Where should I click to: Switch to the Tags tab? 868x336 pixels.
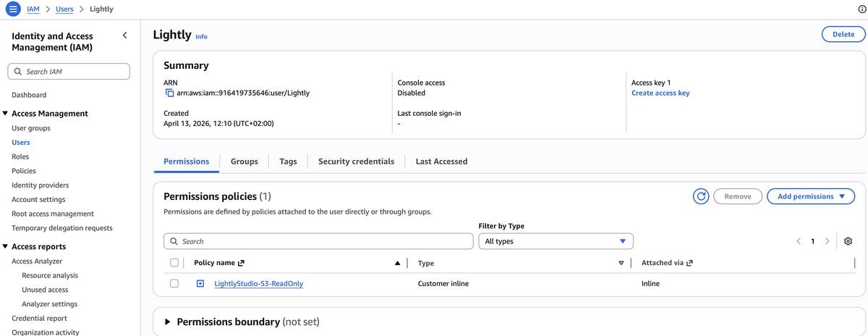point(288,161)
